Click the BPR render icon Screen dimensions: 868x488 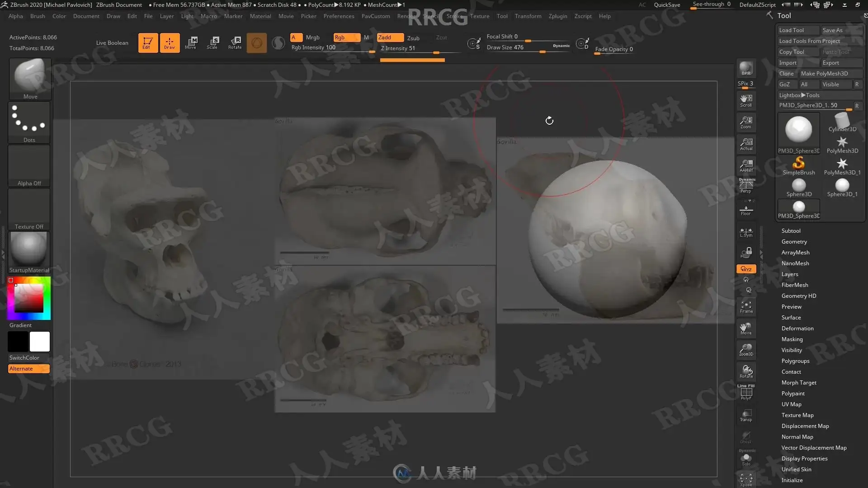(746, 69)
